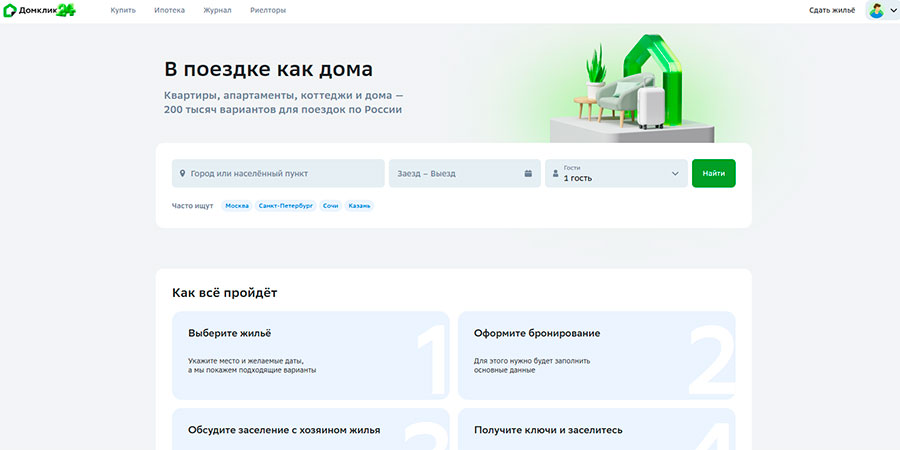Select the Санкт-Петербург chip
900x450 pixels.
point(286,205)
